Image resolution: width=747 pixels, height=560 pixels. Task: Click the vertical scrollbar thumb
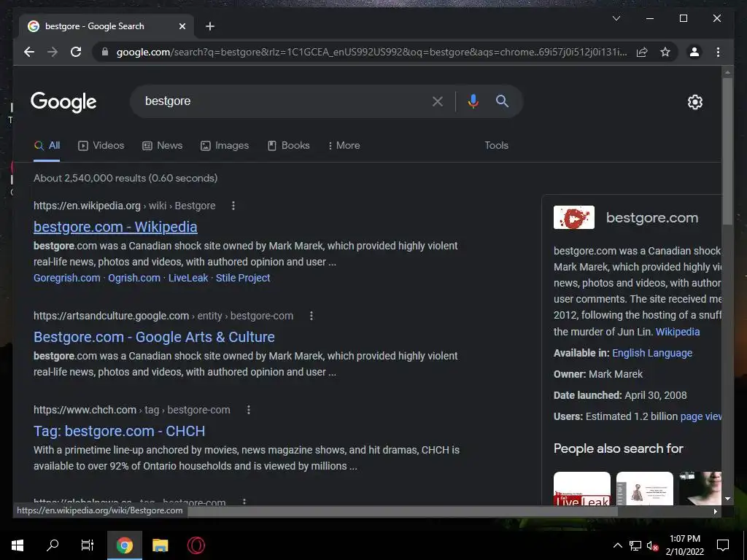(727, 150)
